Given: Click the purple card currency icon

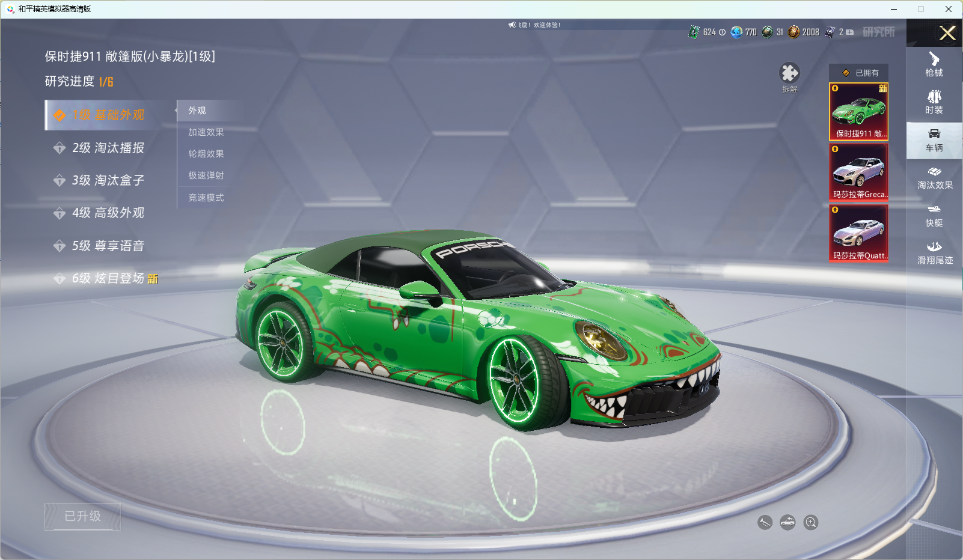Looking at the screenshot, I should pos(830,32).
